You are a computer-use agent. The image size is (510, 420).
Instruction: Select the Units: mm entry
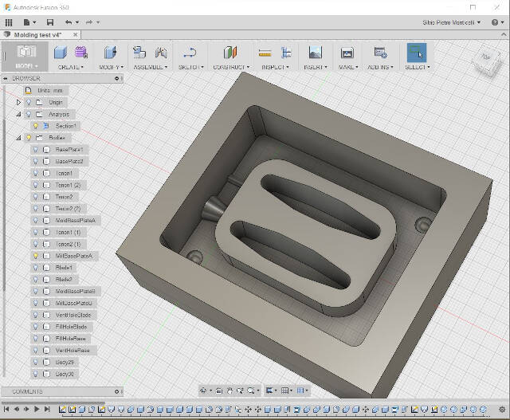pos(46,90)
